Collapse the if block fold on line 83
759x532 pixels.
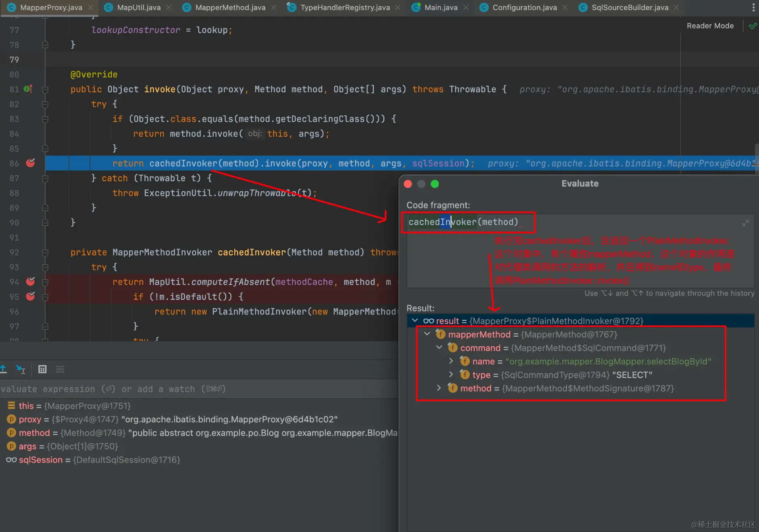(45, 119)
